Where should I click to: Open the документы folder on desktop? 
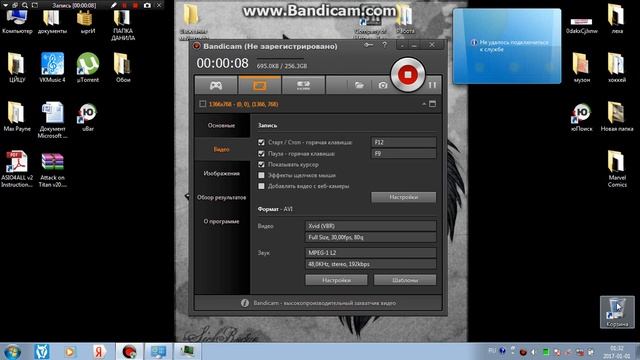coord(52,22)
